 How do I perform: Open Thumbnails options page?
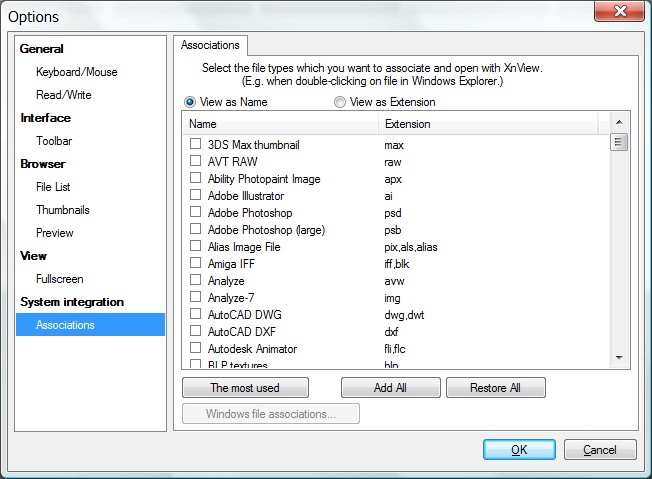pos(62,210)
